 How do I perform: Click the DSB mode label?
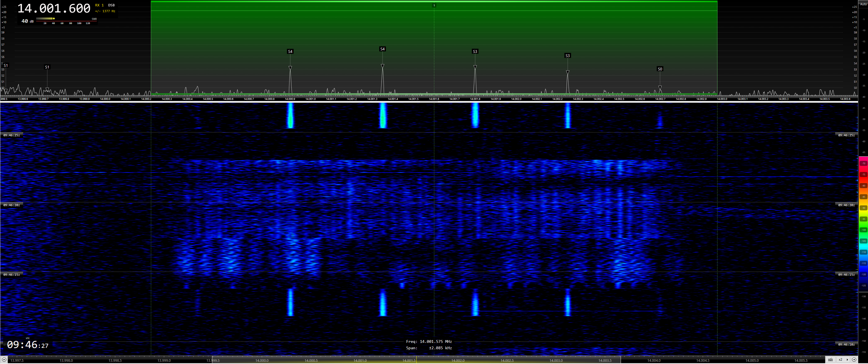pyautogui.click(x=111, y=5)
